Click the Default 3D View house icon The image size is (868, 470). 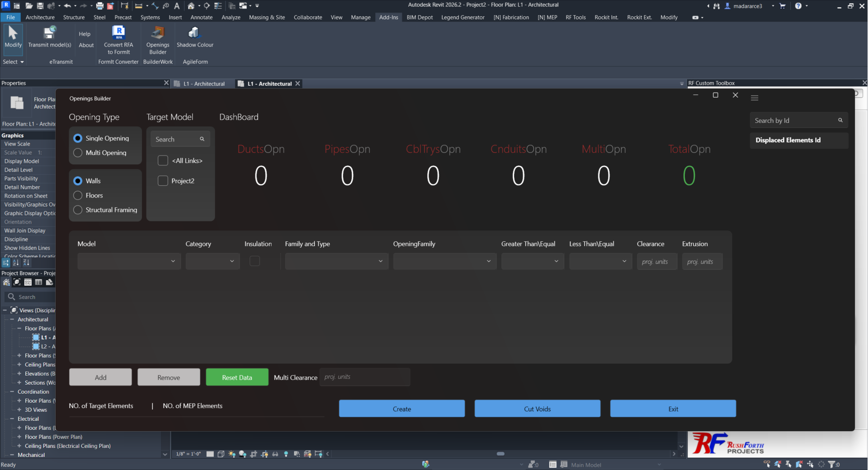tap(191, 6)
